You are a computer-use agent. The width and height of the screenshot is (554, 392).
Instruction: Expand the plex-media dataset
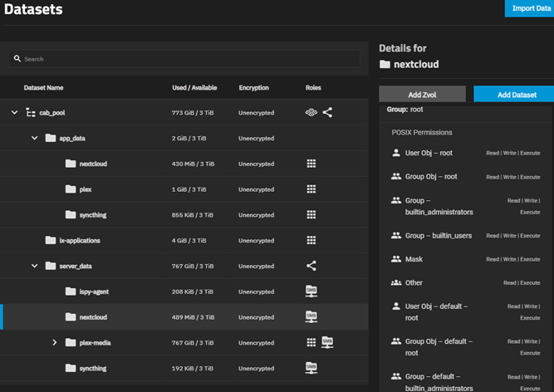[x=55, y=342]
